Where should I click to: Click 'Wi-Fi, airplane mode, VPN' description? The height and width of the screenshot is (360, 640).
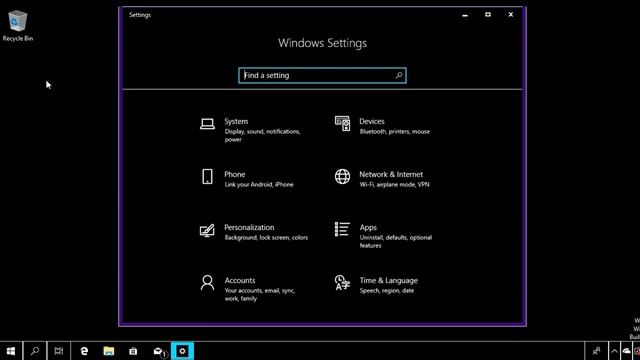tap(394, 184)
